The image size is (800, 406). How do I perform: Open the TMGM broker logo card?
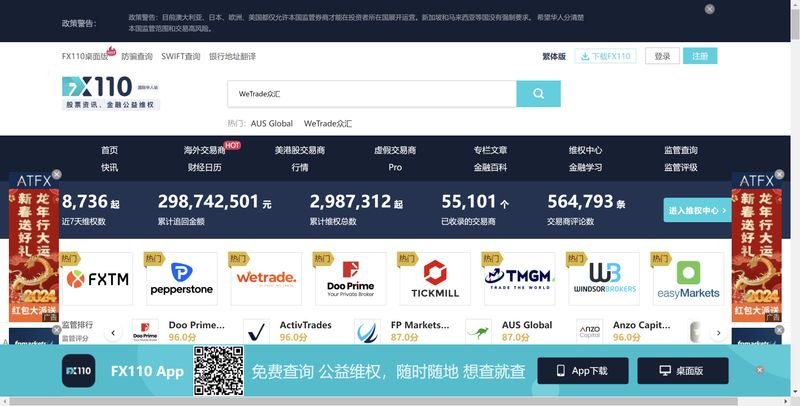pyautogui.click(x=519, y=279)
